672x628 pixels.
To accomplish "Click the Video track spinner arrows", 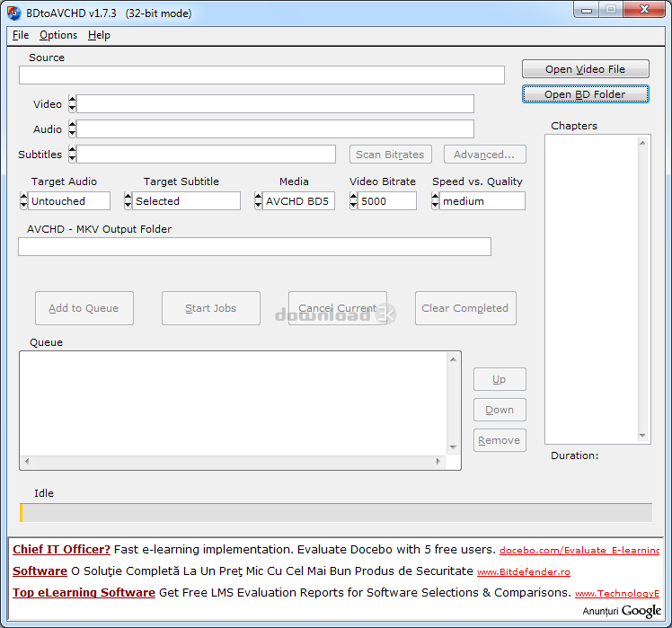I will tap(72, 104).
